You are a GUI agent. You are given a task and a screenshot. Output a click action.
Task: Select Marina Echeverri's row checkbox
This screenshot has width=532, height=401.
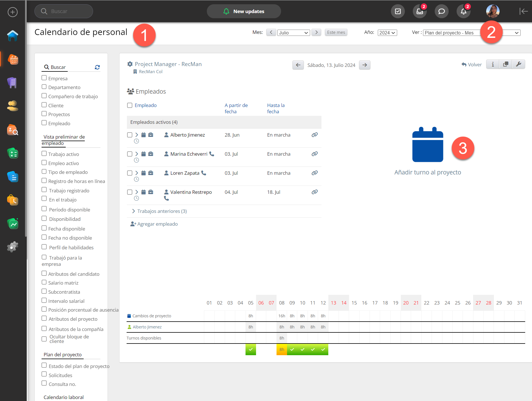130,154
